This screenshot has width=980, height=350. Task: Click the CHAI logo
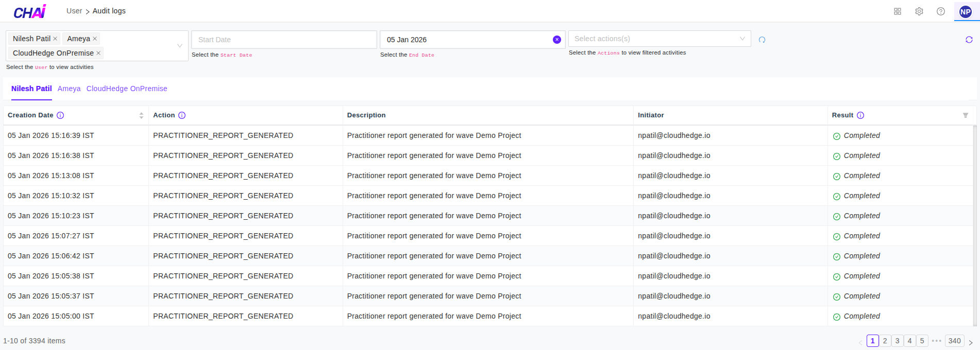[29, 11]
